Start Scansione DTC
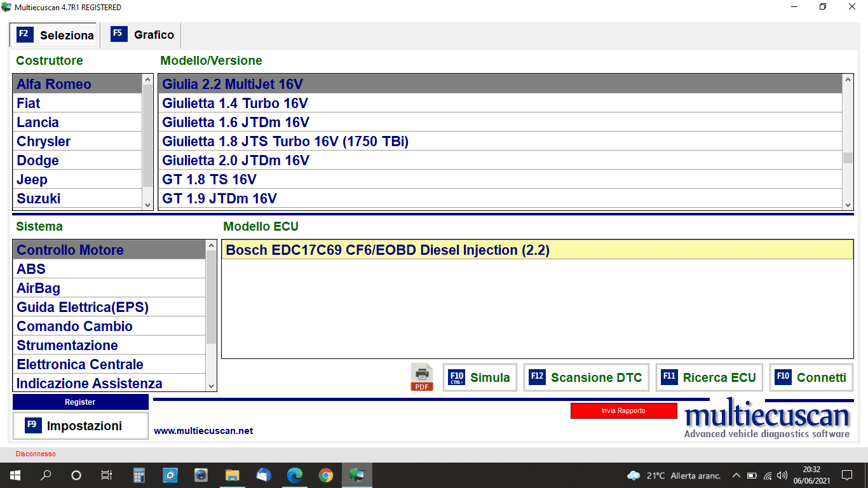 [x=587, y=377]
